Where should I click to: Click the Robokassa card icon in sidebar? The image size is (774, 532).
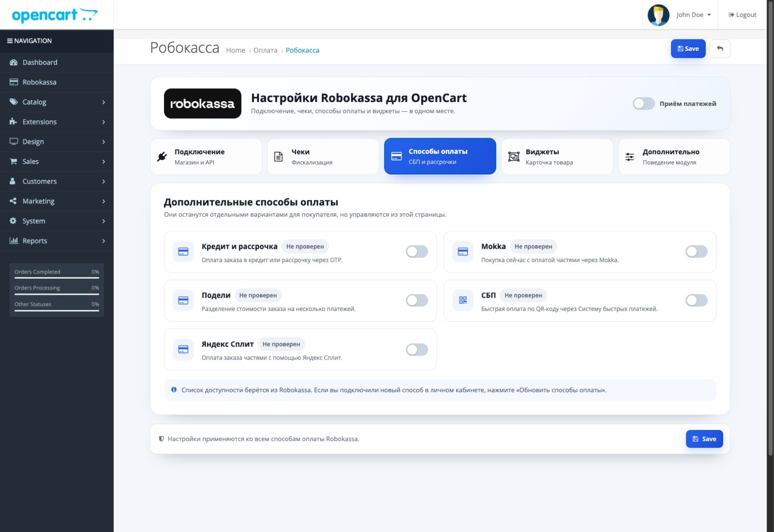coord(14,82)
